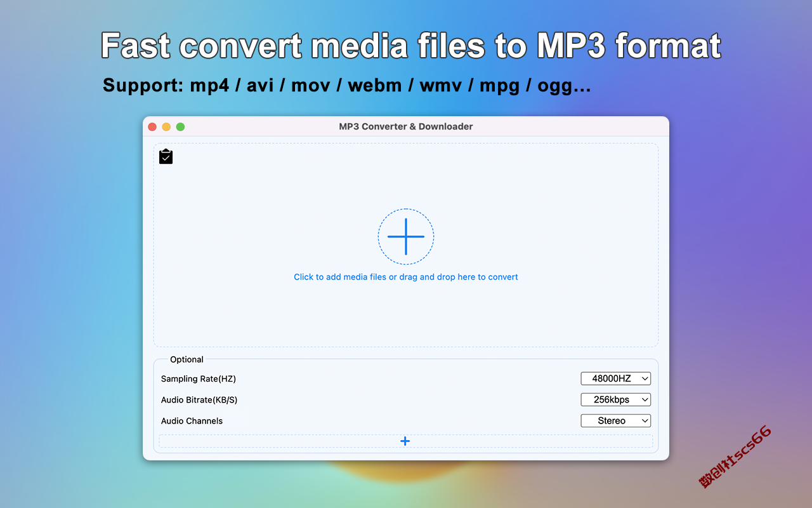Screen dimensions: 812x508
Task: Click the small plus bar below Audio Channels
Action: pyautogui.click(x=405, y=441)
